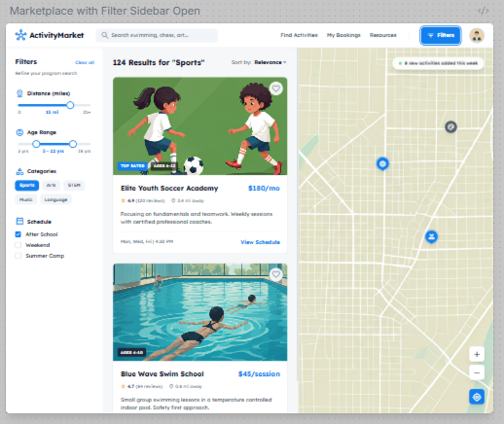Image resolution: width=504 pixels, height=424 pixels.
Task: Click the embed code icon at top right
Action: coord(483,11)
